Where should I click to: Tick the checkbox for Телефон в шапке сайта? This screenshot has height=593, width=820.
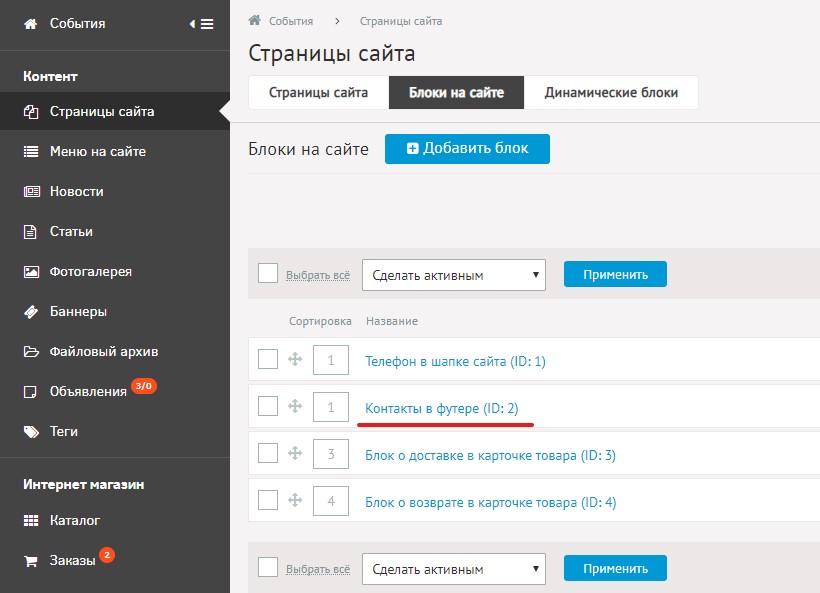point(267,358)
